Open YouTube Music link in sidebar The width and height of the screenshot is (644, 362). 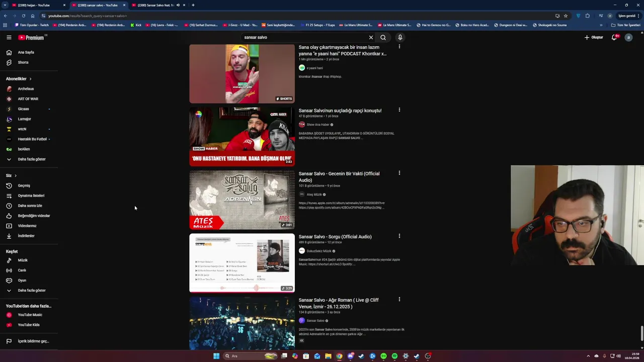(x=30, y=315)
